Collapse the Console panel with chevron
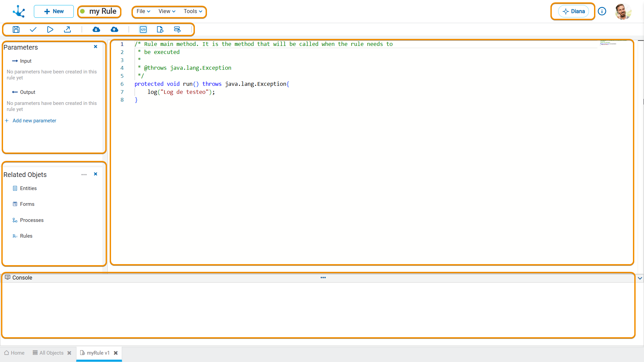The width and height of the screenshot is (644, 362). click(x=640, y=278)
